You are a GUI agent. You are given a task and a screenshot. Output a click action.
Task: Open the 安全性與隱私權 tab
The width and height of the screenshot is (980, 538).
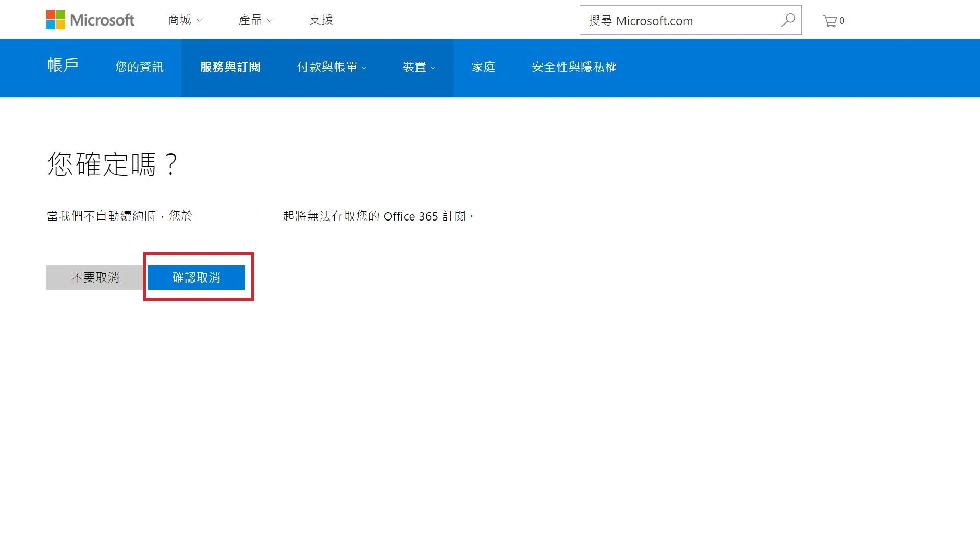pos(574,67)
